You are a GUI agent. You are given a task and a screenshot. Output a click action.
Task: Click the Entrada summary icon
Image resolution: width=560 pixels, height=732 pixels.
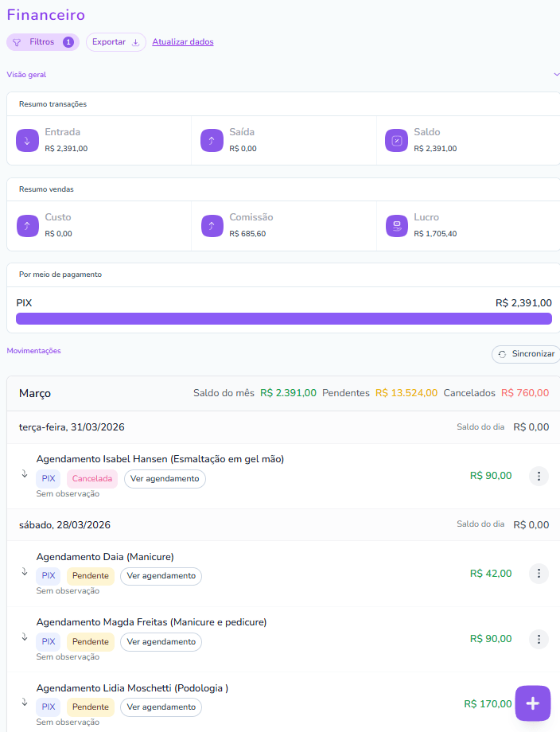coord(27,141)
